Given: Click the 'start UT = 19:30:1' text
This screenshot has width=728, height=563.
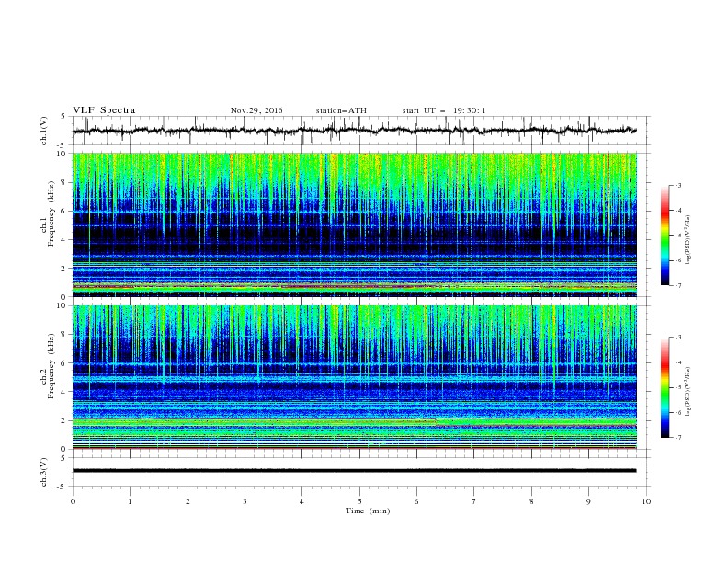Looking at the screenshot, I should coord(444,110).
